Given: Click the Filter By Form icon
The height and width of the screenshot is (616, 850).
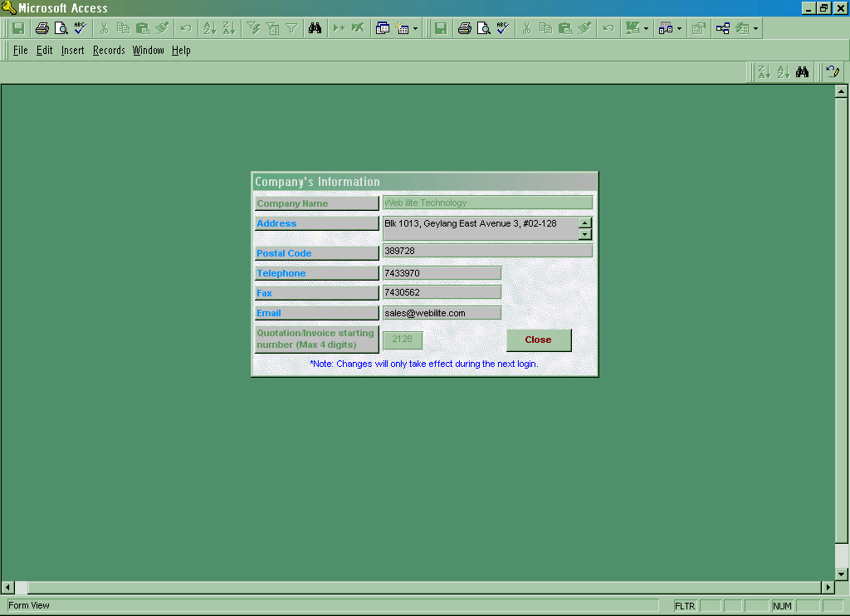Looking at the screenshot, I should tap(272, 28).
